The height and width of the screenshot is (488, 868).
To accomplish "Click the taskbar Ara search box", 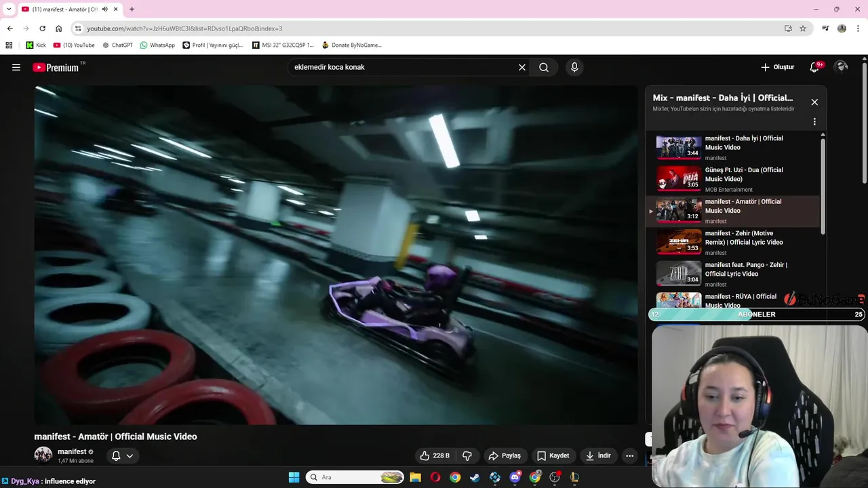I will pyautogui.click(x=355, y=477).
